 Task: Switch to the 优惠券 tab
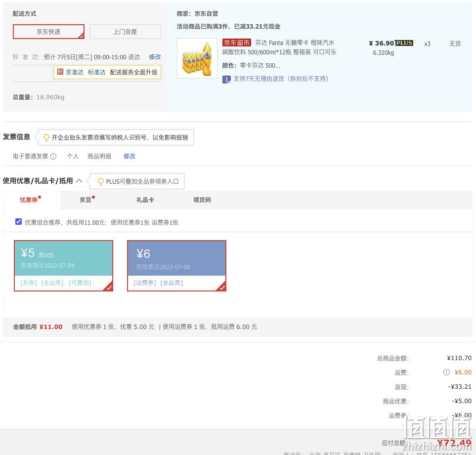[x=32, y=200]
